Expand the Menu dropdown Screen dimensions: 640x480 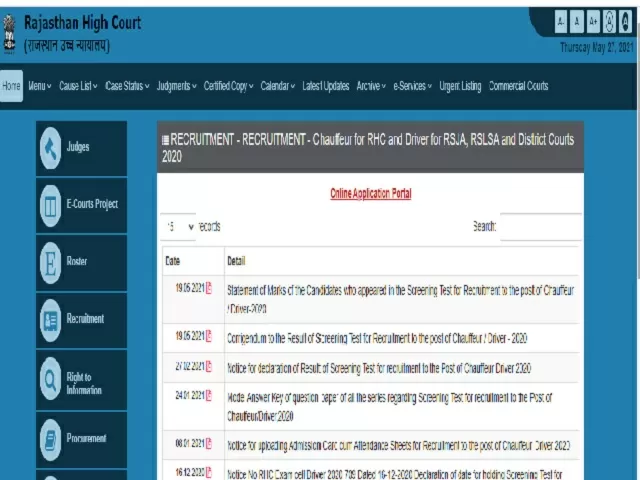coord(40,86)
